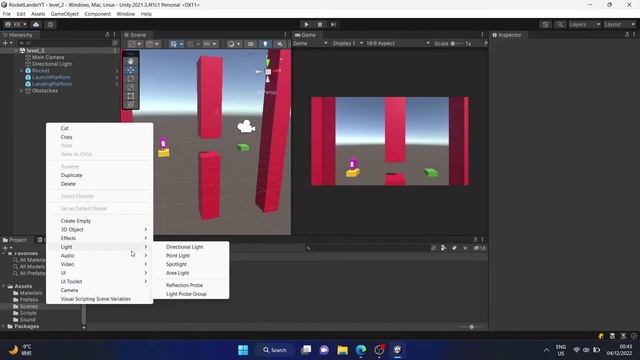Open the Display 1 dropdown

348,43
